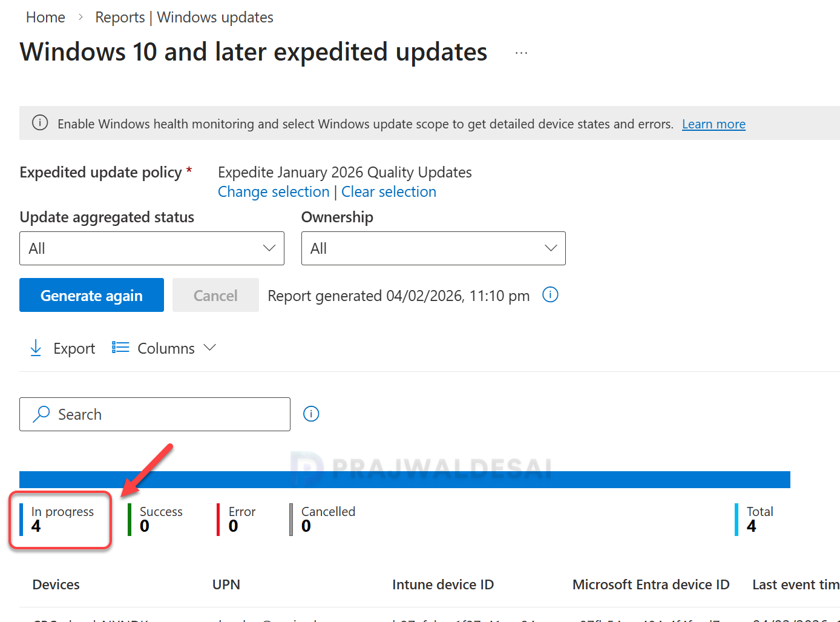This screenshot has height=622, width=840.
Task: Click policy name Expedite January 2026 Quality Updates
Action: [345, 173]
